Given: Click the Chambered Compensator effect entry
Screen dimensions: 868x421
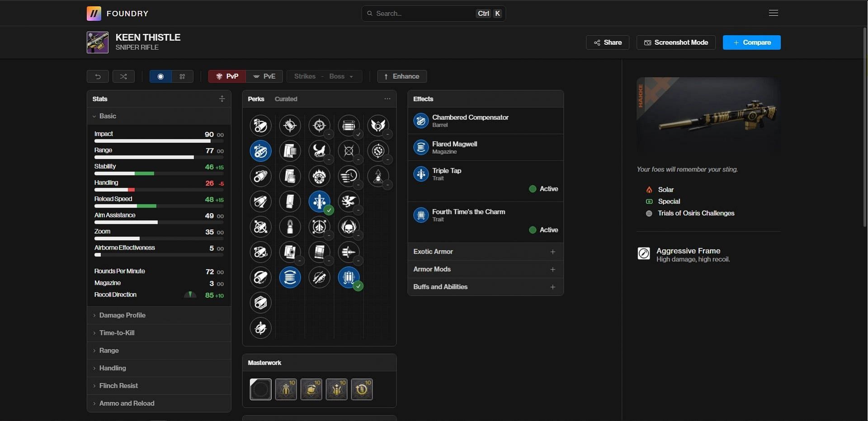Looking at the screenshot, I should tap(486, 121).
